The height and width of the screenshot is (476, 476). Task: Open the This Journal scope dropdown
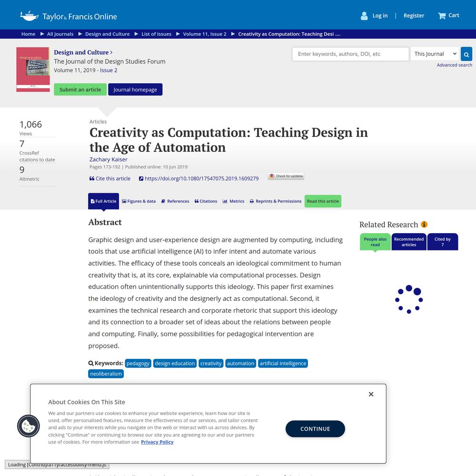tap(435, 54)
